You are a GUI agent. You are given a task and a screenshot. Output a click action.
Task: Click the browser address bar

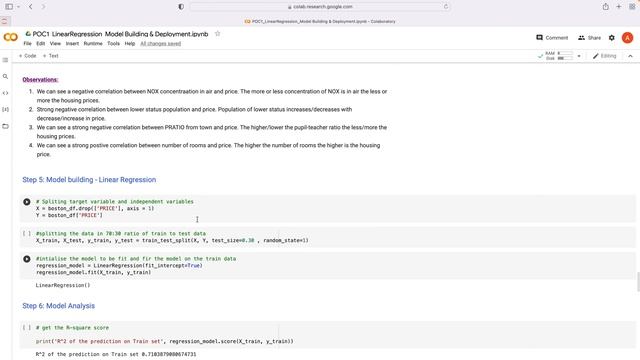tap(320, 7)
